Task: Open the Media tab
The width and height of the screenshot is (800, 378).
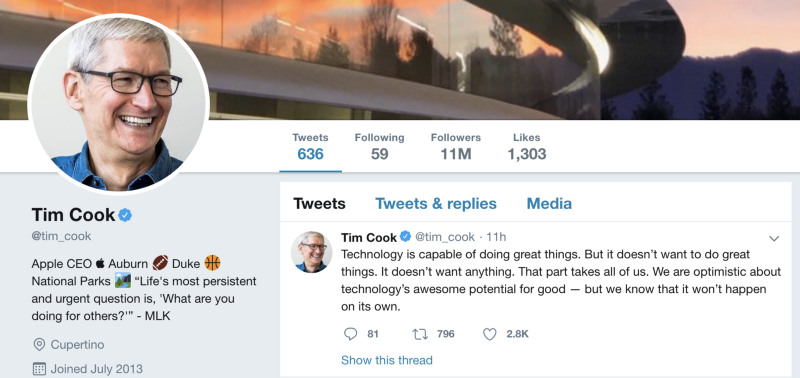Action: [549, 204]
